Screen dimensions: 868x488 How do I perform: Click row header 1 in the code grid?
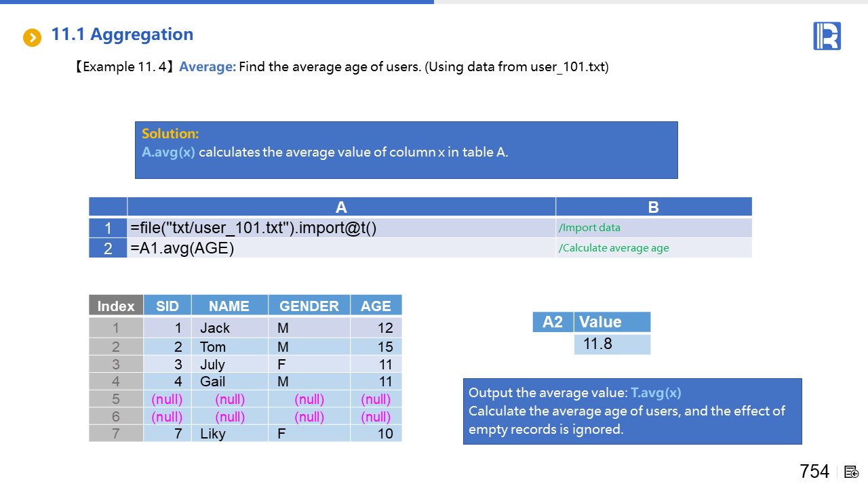coord(108,228)
